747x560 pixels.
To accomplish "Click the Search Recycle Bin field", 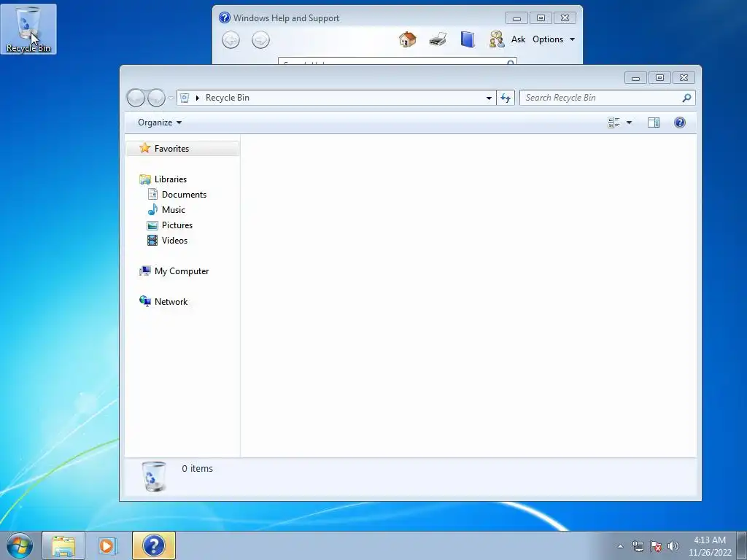I will 608,98.
